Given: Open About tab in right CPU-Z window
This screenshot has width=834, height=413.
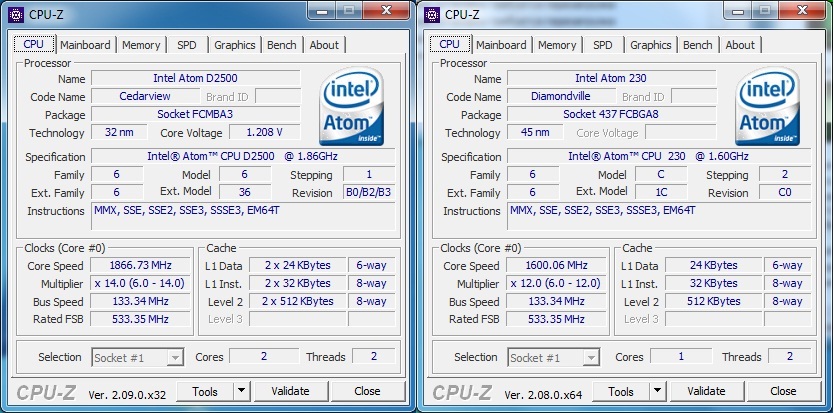Looking at the screenshot, I should (740, 45).
